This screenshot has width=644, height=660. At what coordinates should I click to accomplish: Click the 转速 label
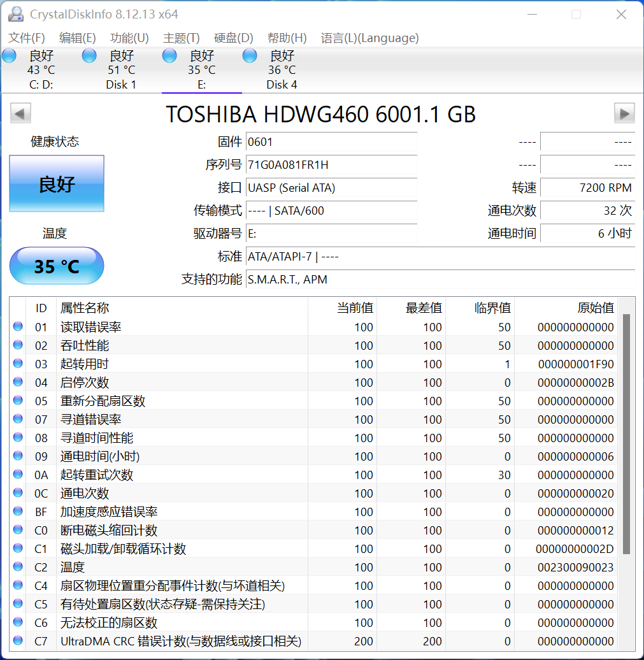click(524, 188)
